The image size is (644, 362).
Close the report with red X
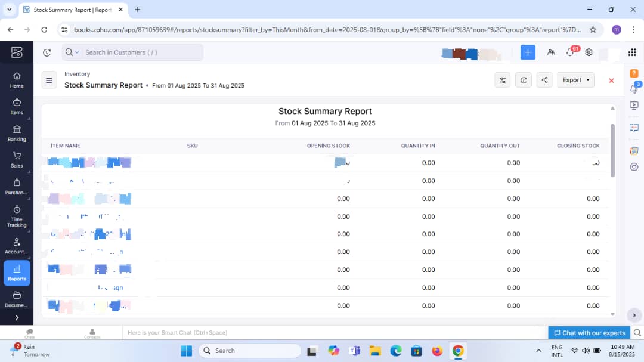pyautogui.click(x=611, y=81)
